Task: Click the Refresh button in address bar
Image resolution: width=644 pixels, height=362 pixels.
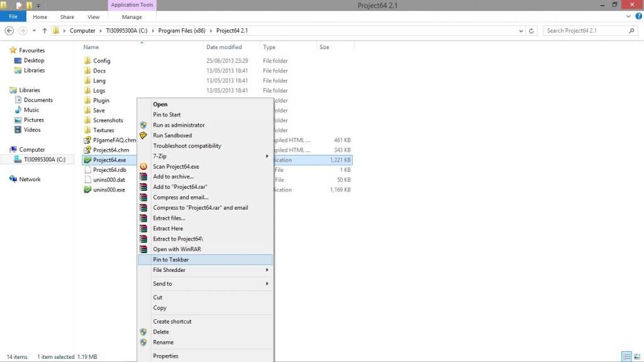Action: (x=531, y=30)
